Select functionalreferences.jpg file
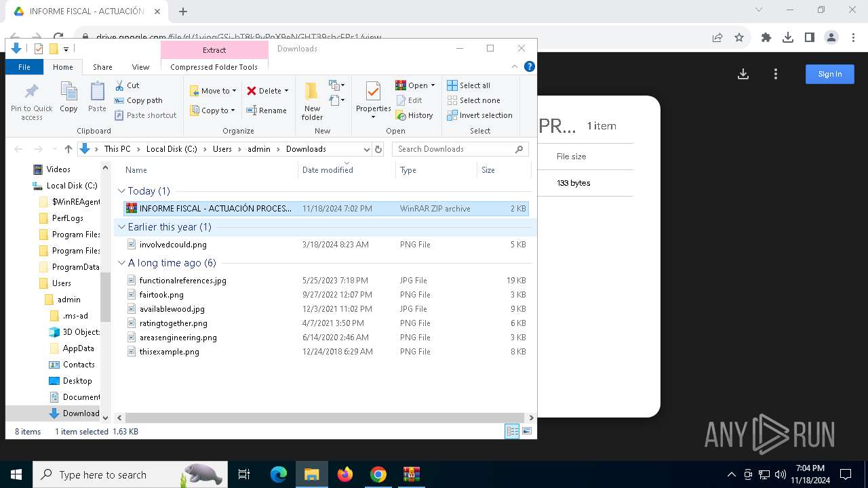 click(325, 281)
